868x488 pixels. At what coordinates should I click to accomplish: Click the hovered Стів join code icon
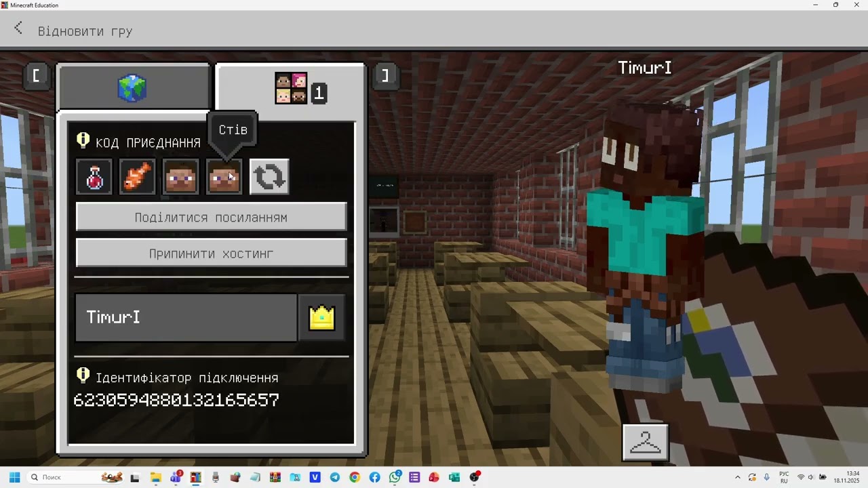click(x=224, y=177)
